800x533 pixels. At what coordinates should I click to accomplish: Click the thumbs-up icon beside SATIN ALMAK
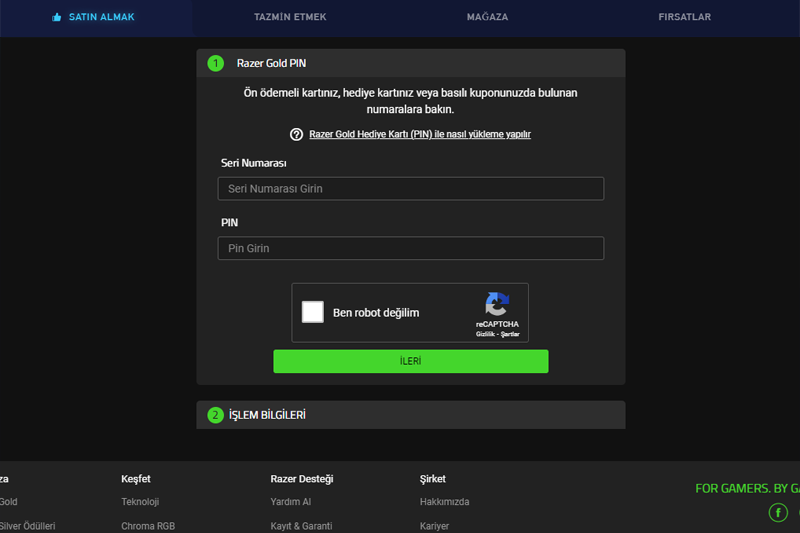click(x=57, y=17)
